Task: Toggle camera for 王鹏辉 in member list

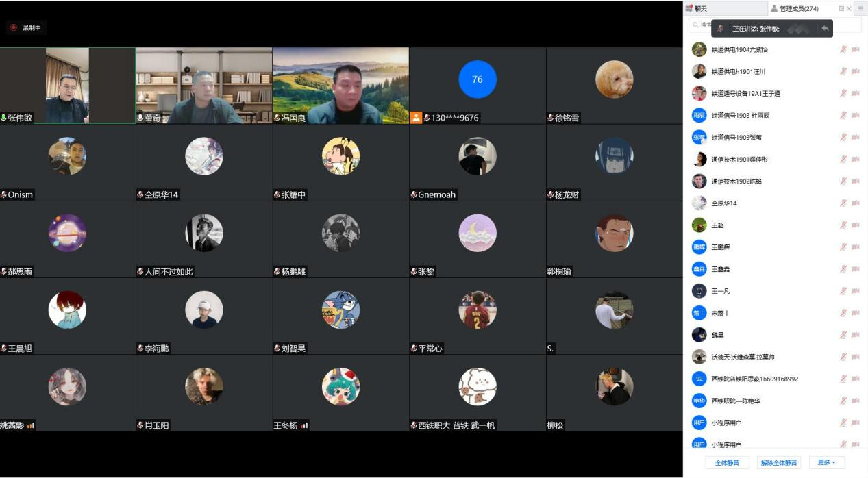Action: [x=855, y=247]
